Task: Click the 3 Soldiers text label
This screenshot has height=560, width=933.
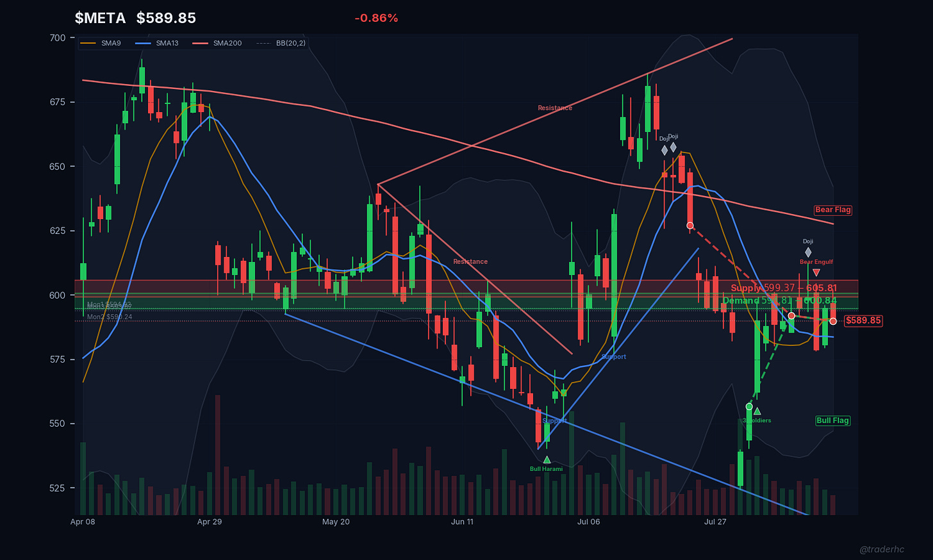Action: click(x=757, y=421)
